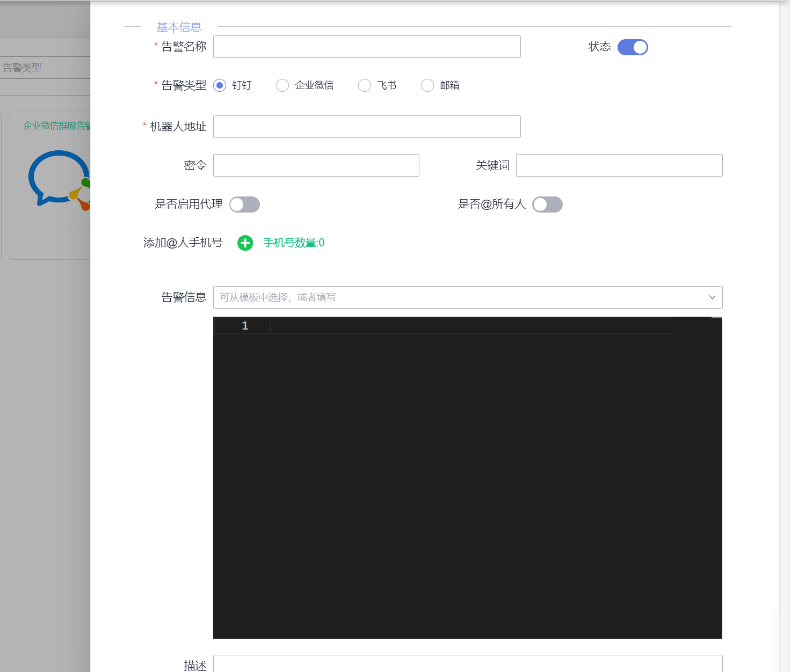Select the 飞书 alert type radio
Viewport: 791px width, 672px height.
[x=365, y=85]
